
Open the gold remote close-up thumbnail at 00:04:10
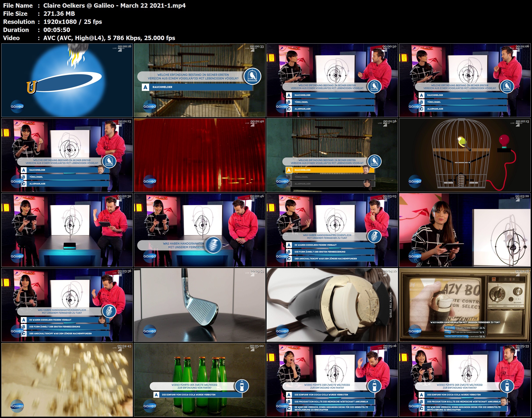[x=332, y=305]
